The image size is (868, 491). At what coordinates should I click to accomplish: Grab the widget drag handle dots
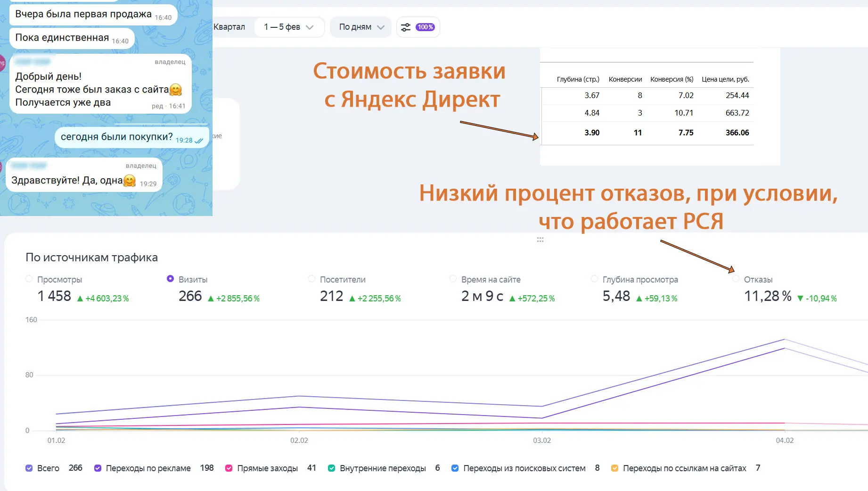pos(540,240)
